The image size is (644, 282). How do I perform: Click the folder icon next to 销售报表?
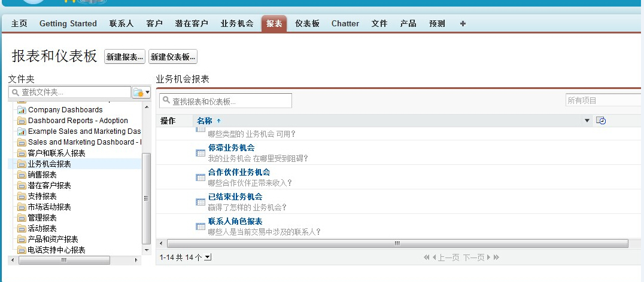[x=22, y=174]
